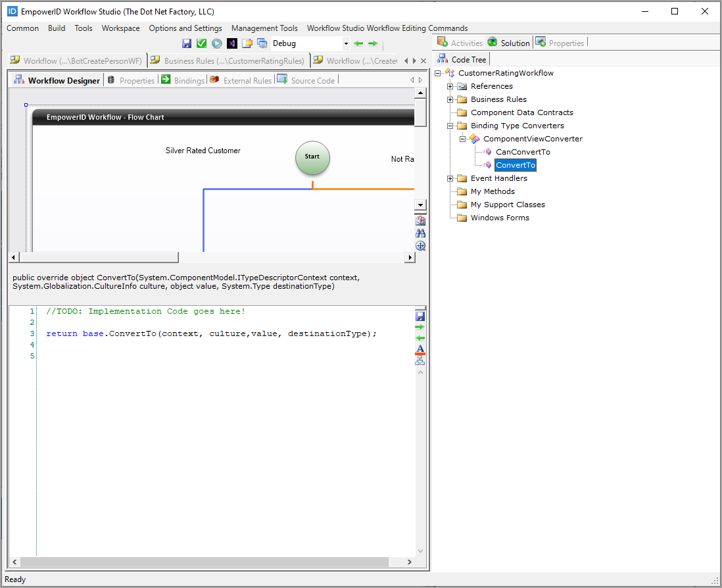Click designer vertical scrollbar down arrow

(x=420, y=205)
